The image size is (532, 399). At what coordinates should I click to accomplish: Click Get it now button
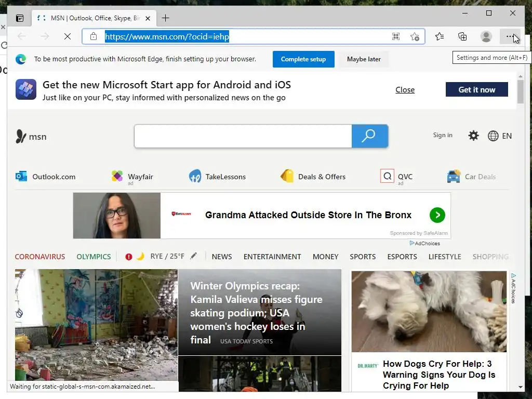coord(477,89)
